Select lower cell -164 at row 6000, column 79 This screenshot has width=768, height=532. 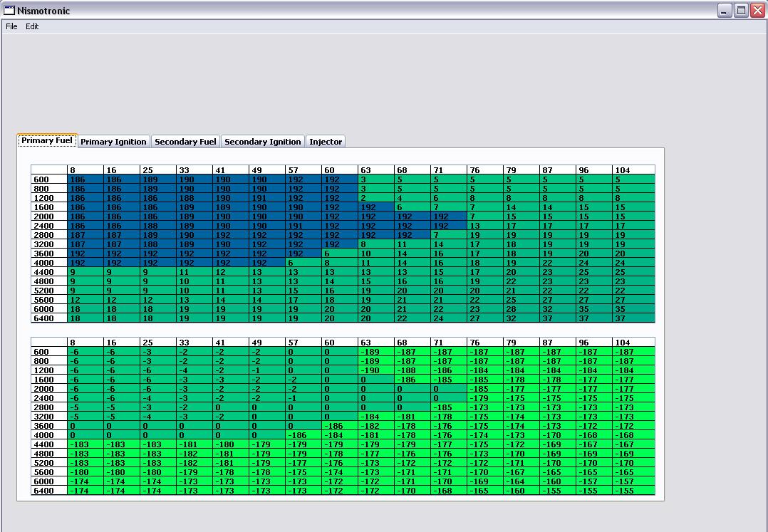tap(521, 481)
